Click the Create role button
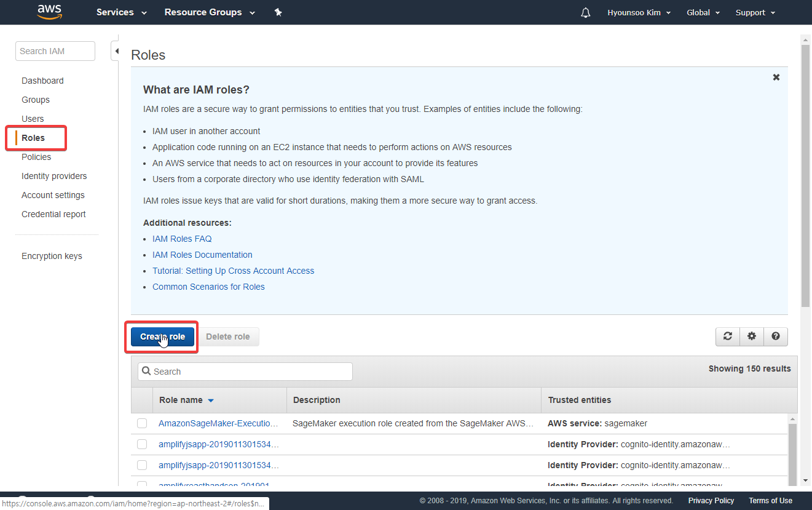The image size is (812, 510). (x=162, y=337)
